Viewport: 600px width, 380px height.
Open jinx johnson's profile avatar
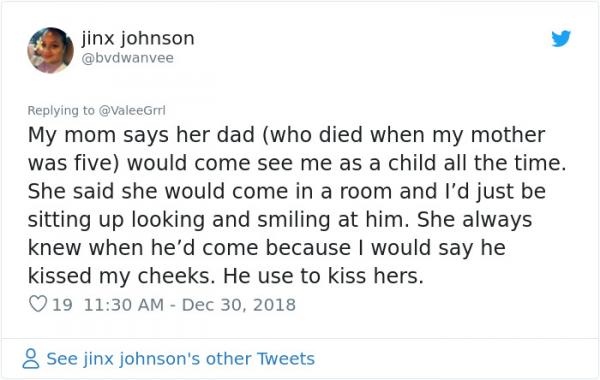[x=51, y=50]
